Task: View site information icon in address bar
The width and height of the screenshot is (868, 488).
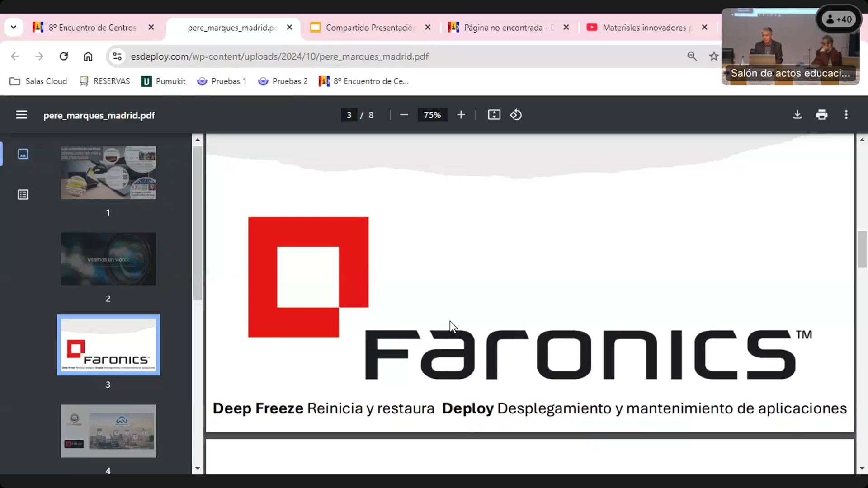Action: (x=117, y=56)
